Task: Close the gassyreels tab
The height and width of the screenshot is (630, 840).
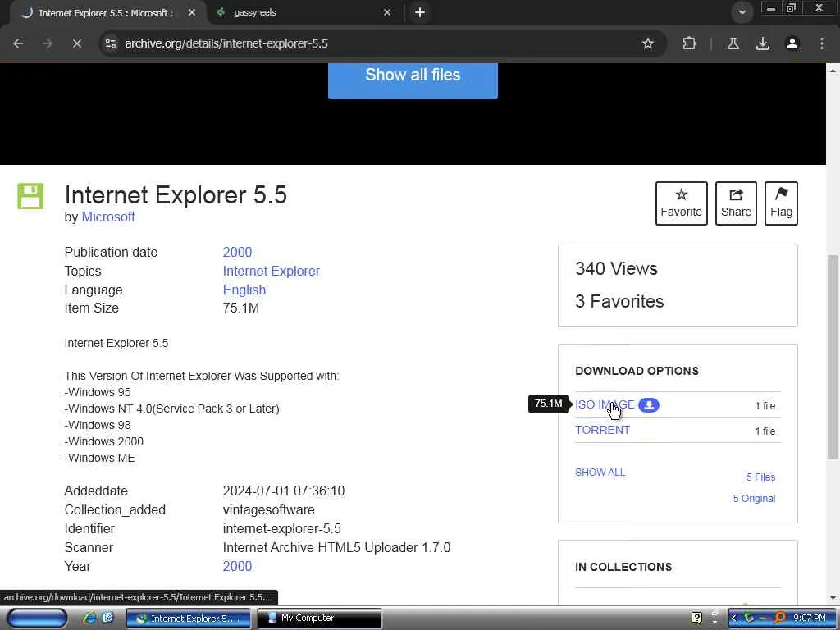Action: pos(387,12)
